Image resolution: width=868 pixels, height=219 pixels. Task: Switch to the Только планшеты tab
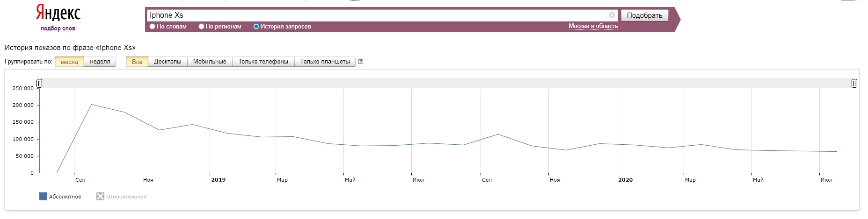tap(325, 62)
